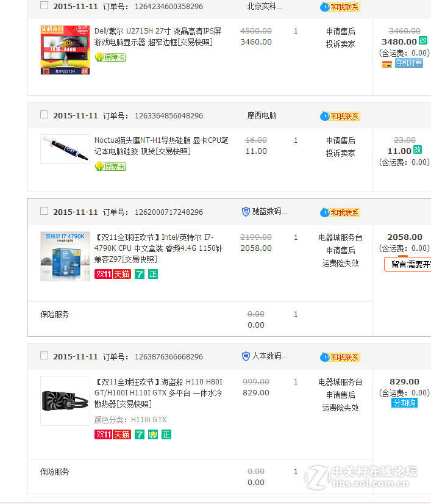The height and width of the screenshot is (504, 431).
Task: Click 运费险失效 for the I7-4790K order
Action: click(340, 264)
